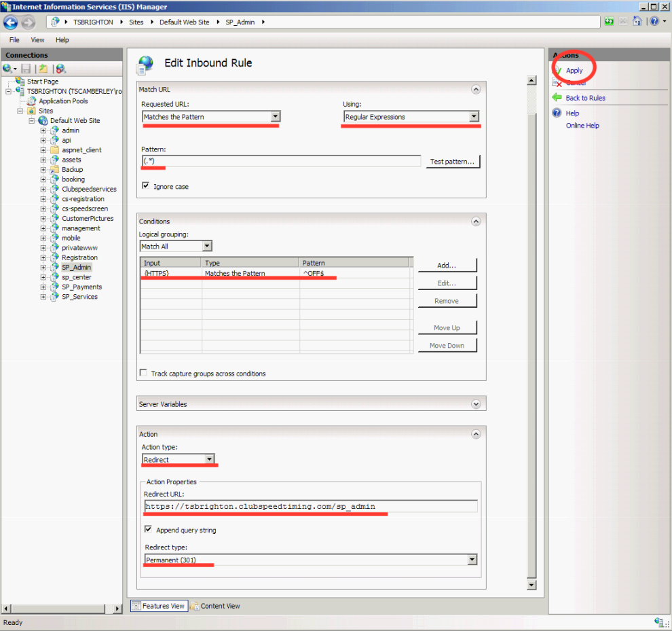Collapse the Action section

[x=476, y=434]
